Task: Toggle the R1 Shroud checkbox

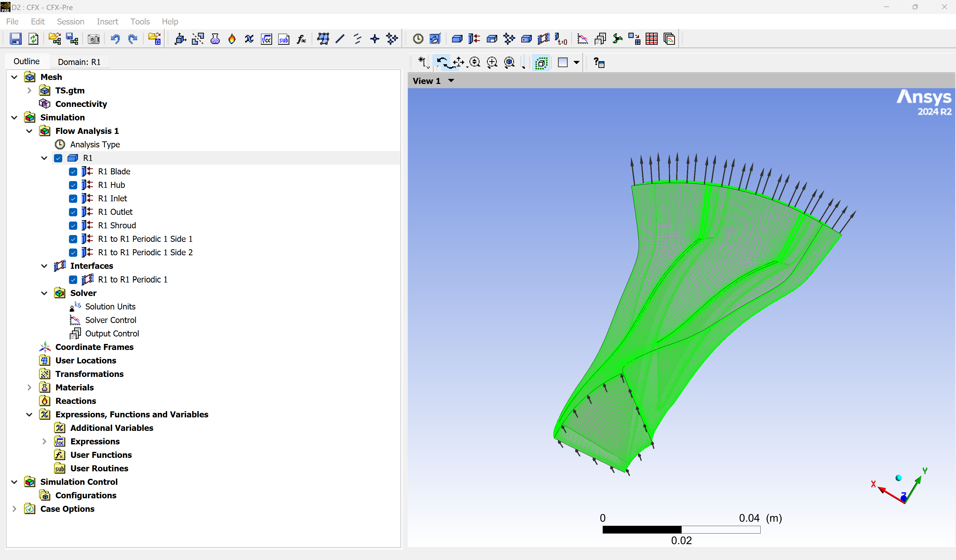Action: coord(73,226)
